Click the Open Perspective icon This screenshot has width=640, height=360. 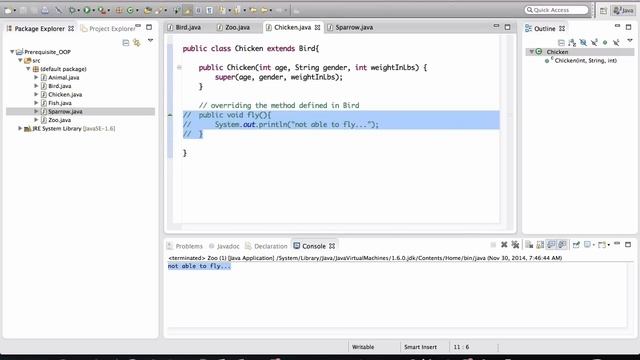tap(603, 11)
